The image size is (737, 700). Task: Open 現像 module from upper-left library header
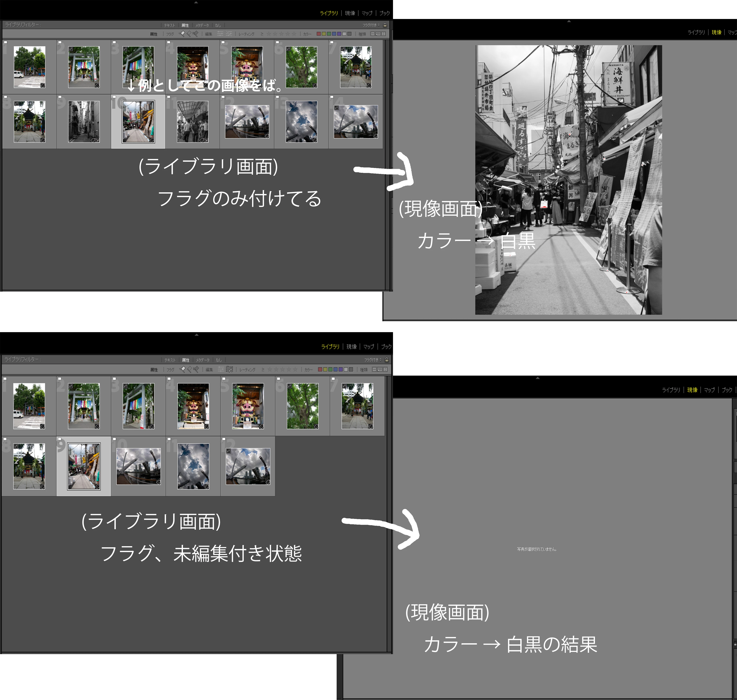tap(350, 13)
